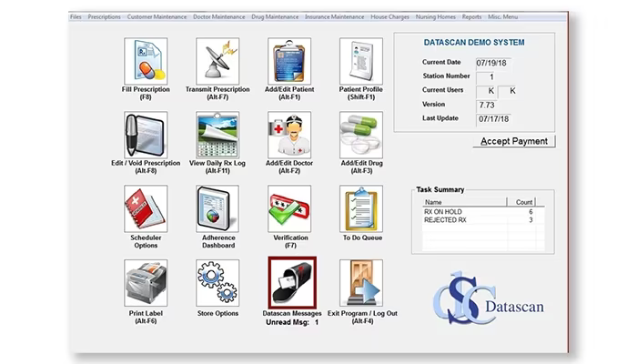637x364 pixels.
Task: Open the Print Label printer icon
Action: (x=146, y=283)
